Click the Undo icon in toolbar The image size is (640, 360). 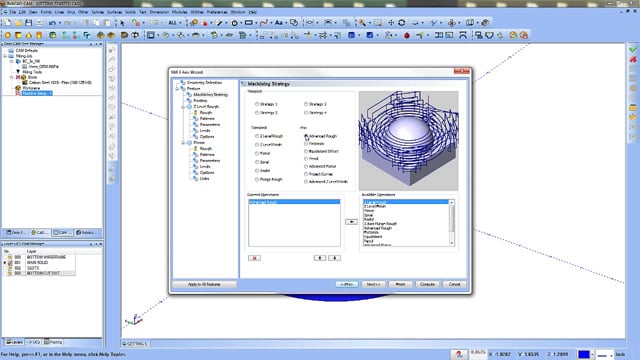click(x=52, y=23)
